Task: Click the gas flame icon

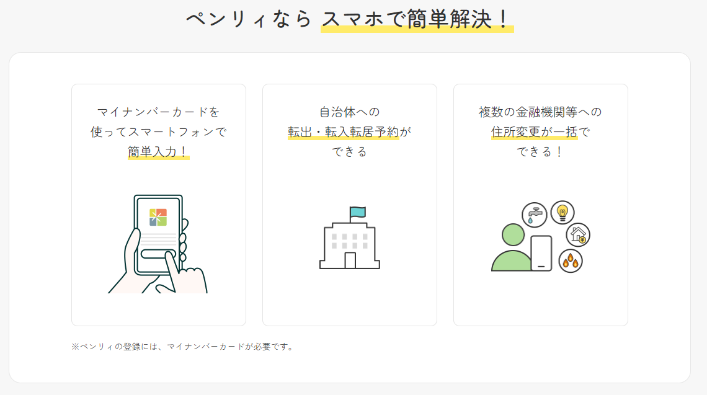Action: tap(570, 261)
